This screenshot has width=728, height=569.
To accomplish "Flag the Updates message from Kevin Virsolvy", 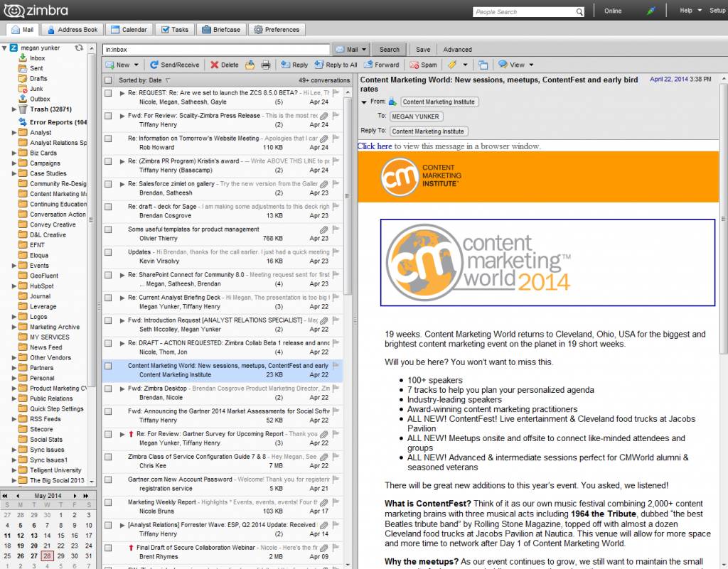I will coord(336,251).
